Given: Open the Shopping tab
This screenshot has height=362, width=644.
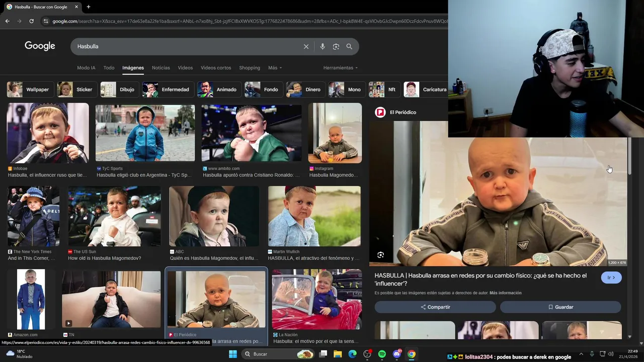Looking at the screenshot, I should (250, 68).
